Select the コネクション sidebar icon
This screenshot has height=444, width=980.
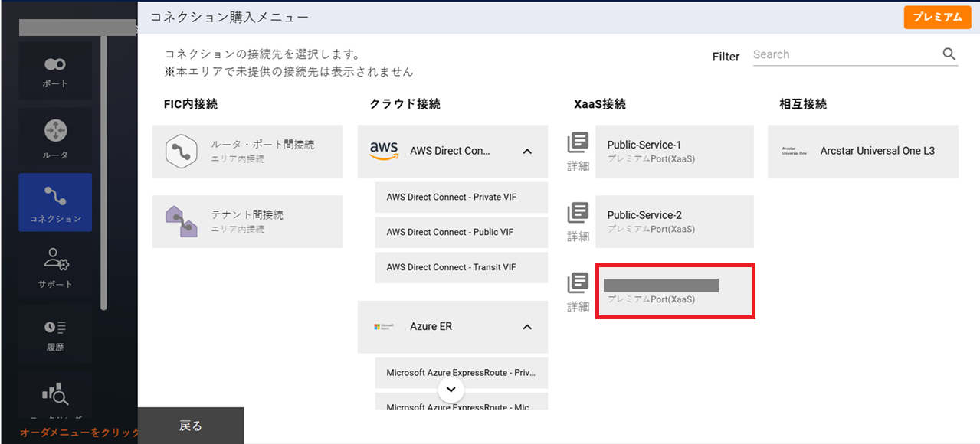(55, 202)
